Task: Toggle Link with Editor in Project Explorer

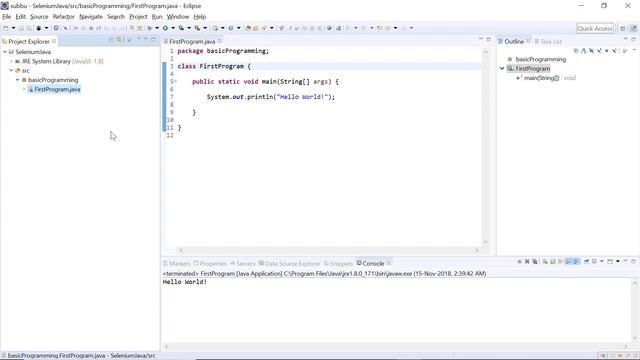Action: point(119,40)
